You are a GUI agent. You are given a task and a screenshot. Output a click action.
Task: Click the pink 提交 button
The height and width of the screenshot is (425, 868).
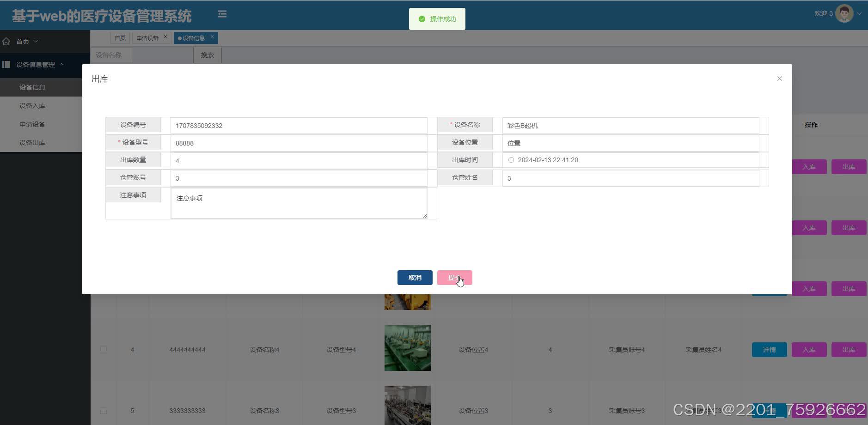455,278
